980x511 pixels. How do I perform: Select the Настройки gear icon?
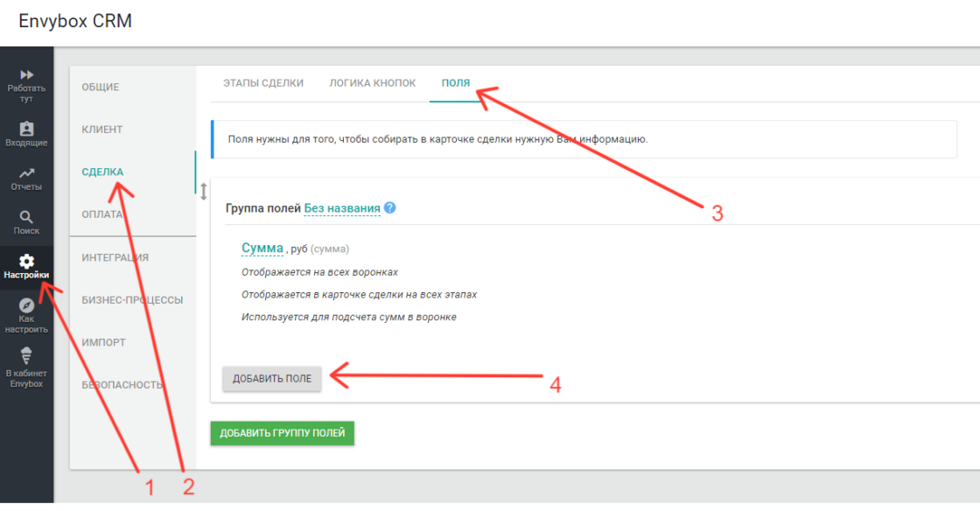(27, 260)
